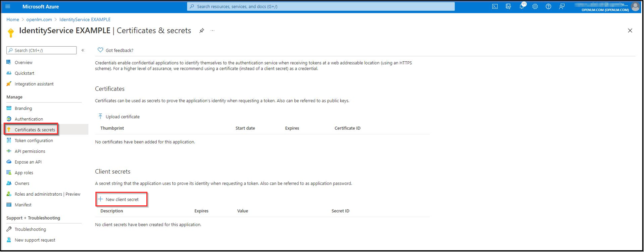Image resolution: width=644 pixels, height=252 pixels.
Task: Open Cloud Shell from top bar
Action: click(x=495, y=6)
